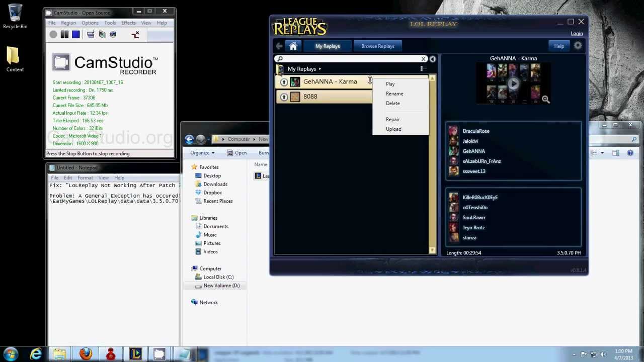Launch Internet Explorer from taskbar
The height and width of the screenshot is (362, 644).
36,354
